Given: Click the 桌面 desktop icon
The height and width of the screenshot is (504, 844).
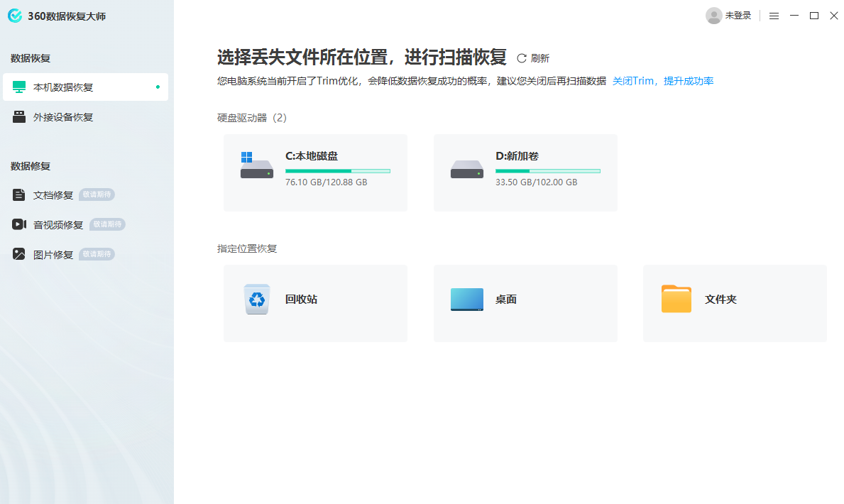Looking at the screenshot, I should coord(465,299).
